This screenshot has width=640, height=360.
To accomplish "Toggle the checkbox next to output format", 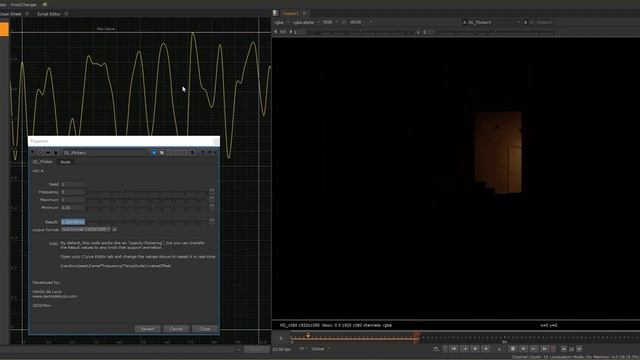I will pyautogui.click(x=115, y=230).
